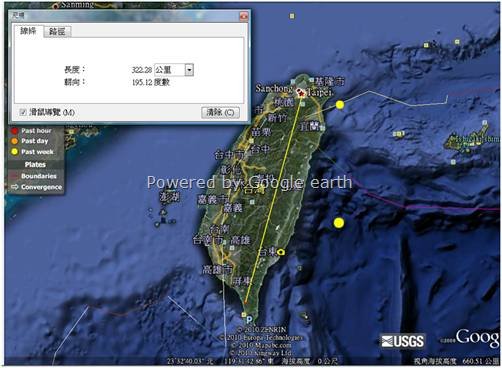
Task: Click the Boundaries legend entry
Action: coord(34,176)
